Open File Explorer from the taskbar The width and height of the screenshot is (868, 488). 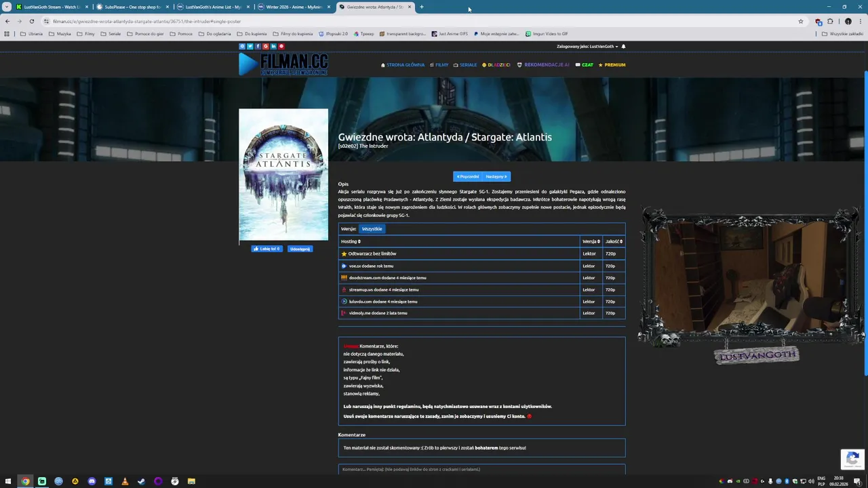191,481
